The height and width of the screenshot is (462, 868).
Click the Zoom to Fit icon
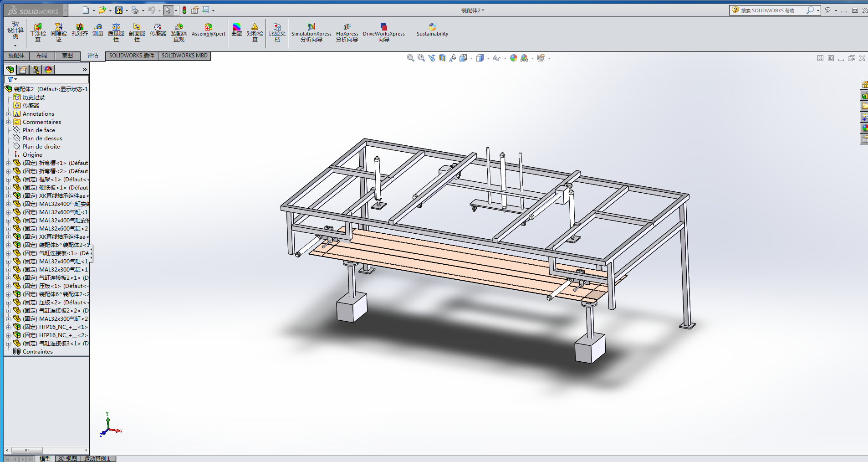click(410, 58)
